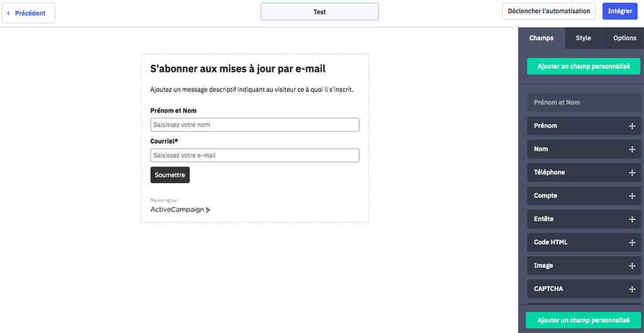Click the move icon next to CAPTCHA
Image resolution: width=644 pixels, height=333 pixels.
pyautogui.click(x=632, y=289)
